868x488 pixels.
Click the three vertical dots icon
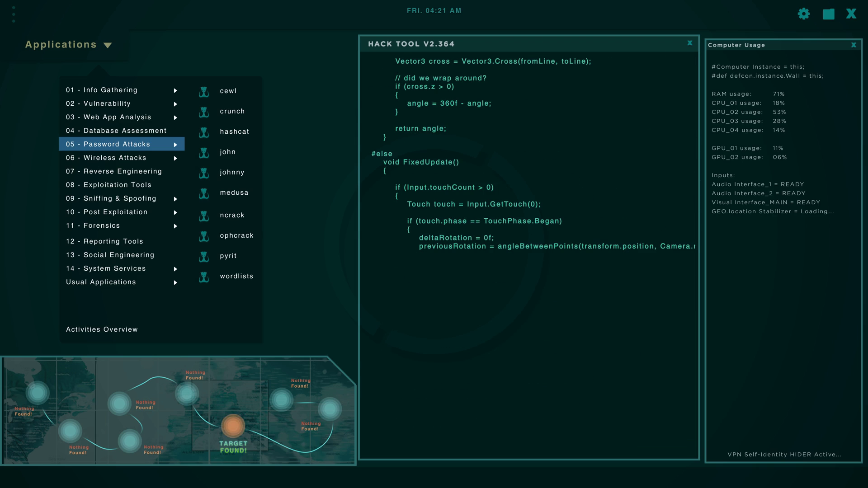pos(14,14)
